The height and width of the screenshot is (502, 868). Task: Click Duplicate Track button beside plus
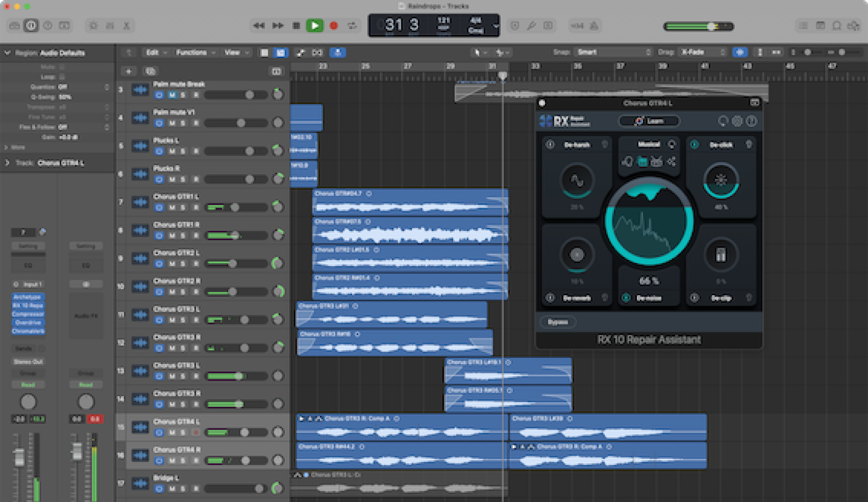(150, 71)
